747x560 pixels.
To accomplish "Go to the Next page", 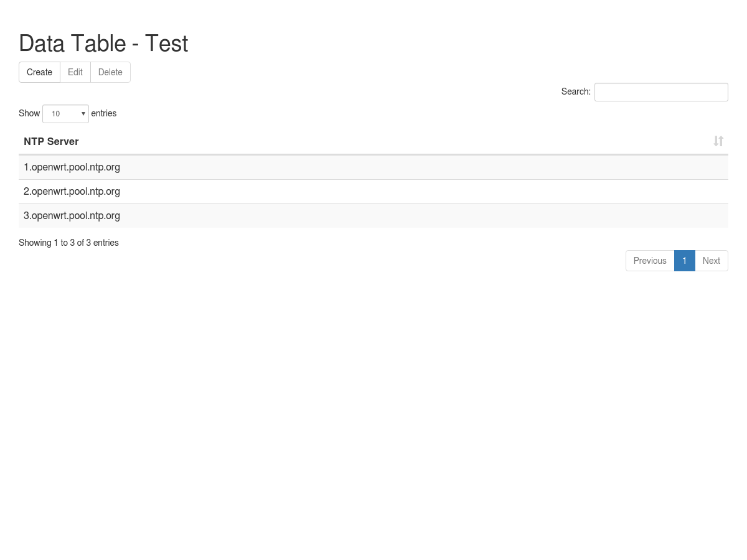I will [x=712, y=261].
